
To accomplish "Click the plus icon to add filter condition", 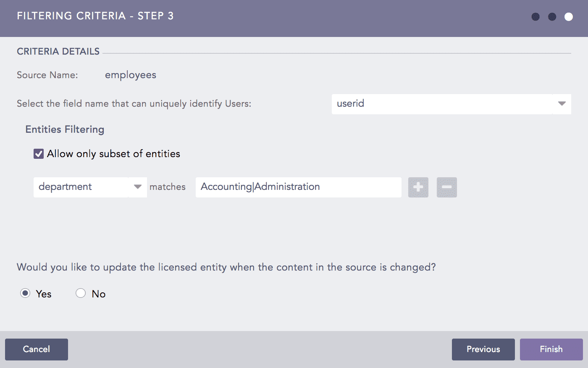I will (418, 187).
